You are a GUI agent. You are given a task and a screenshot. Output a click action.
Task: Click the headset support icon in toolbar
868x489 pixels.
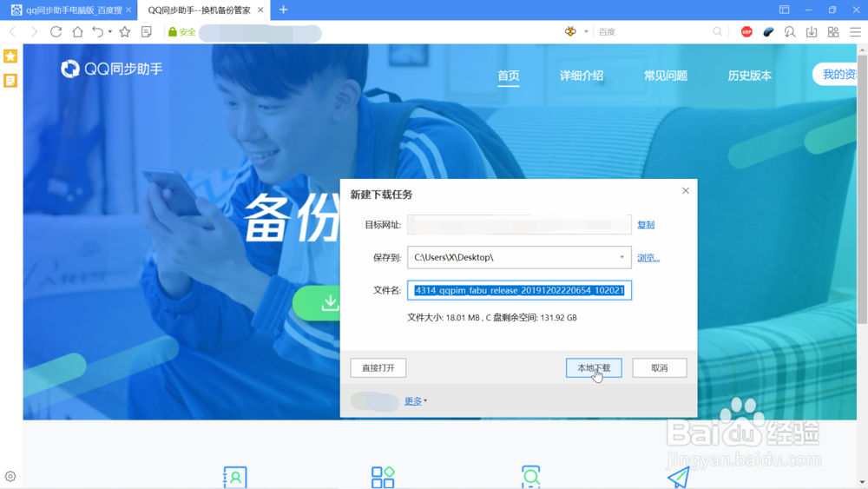(790, 32)
